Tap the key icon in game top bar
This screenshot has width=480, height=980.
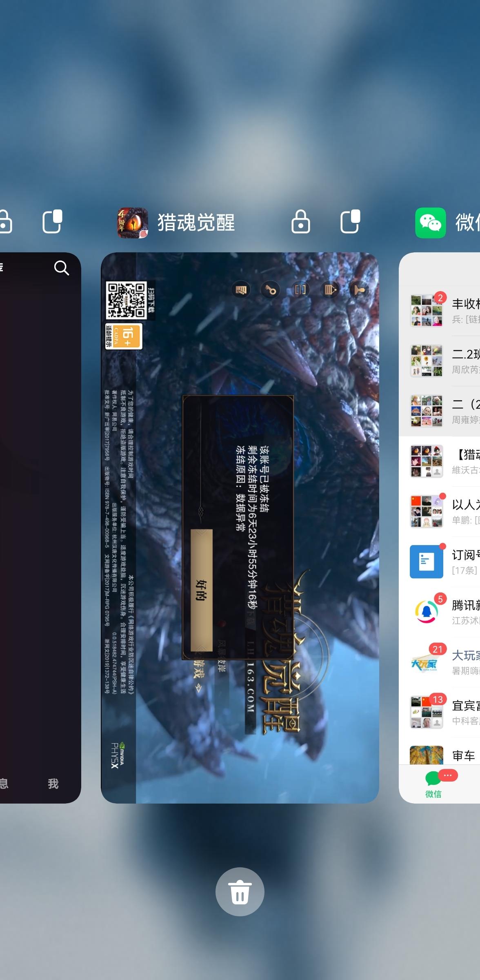(271, 290)
